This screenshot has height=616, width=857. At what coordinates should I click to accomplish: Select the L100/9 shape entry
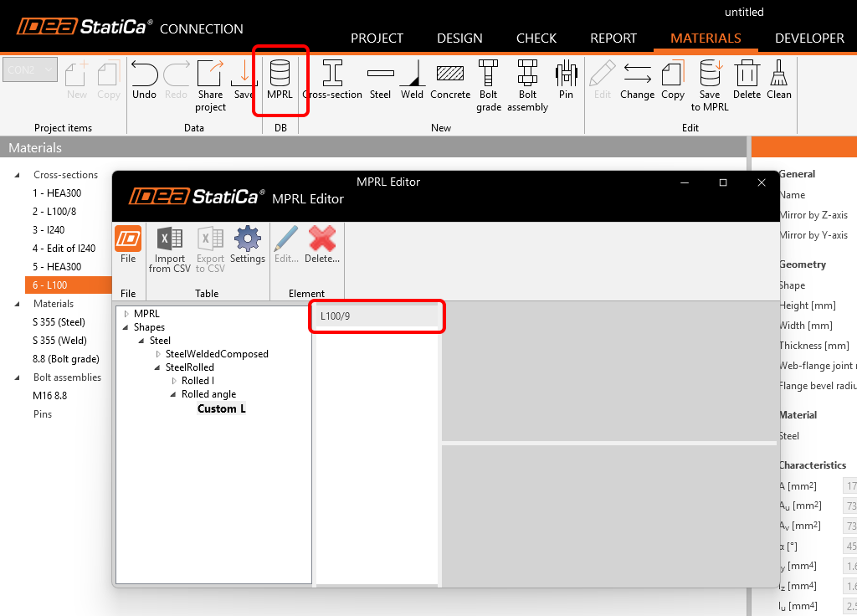(x=377, y=317)
